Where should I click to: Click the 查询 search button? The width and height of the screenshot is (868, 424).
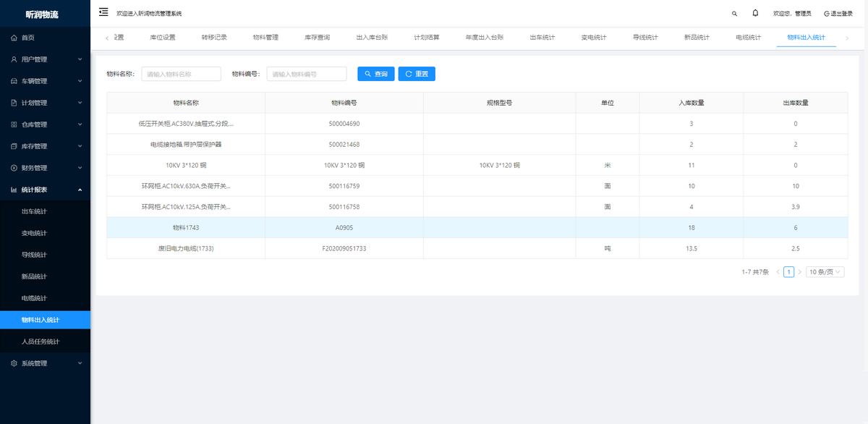click(376, 74)
